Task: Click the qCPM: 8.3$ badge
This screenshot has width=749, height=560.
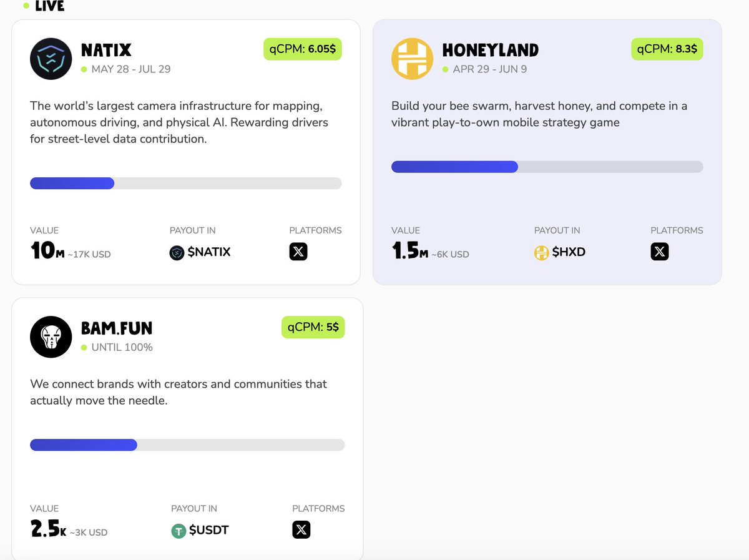Action: click(667, 49)
